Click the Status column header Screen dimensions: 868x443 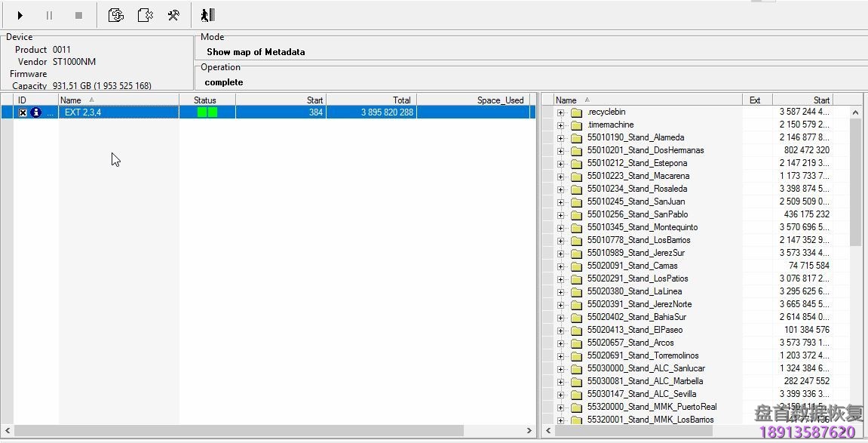pos(205,99)
